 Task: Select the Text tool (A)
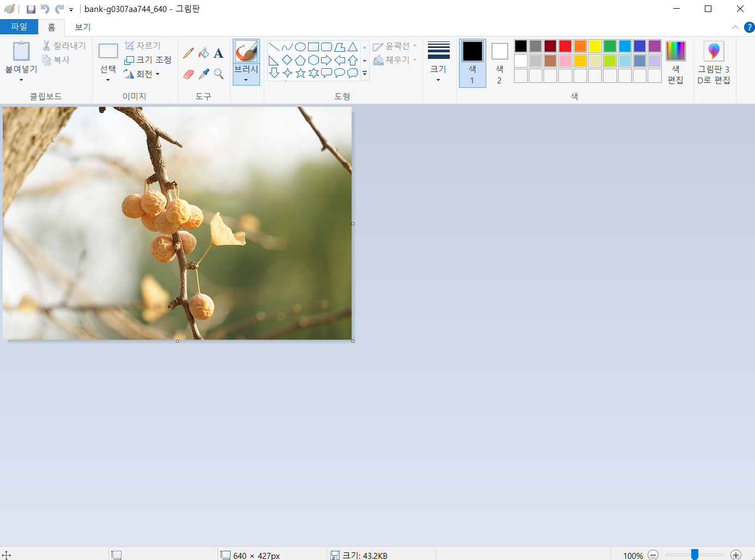[219, 53]
